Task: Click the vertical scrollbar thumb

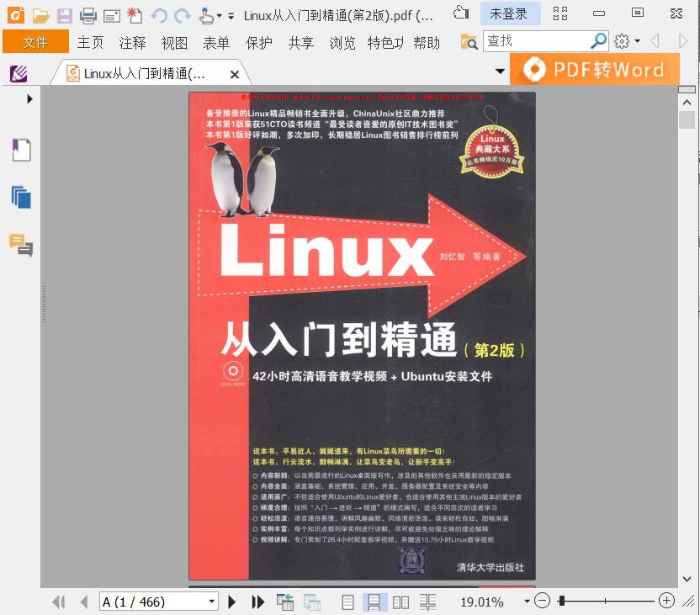Action: tap(687, 120)
